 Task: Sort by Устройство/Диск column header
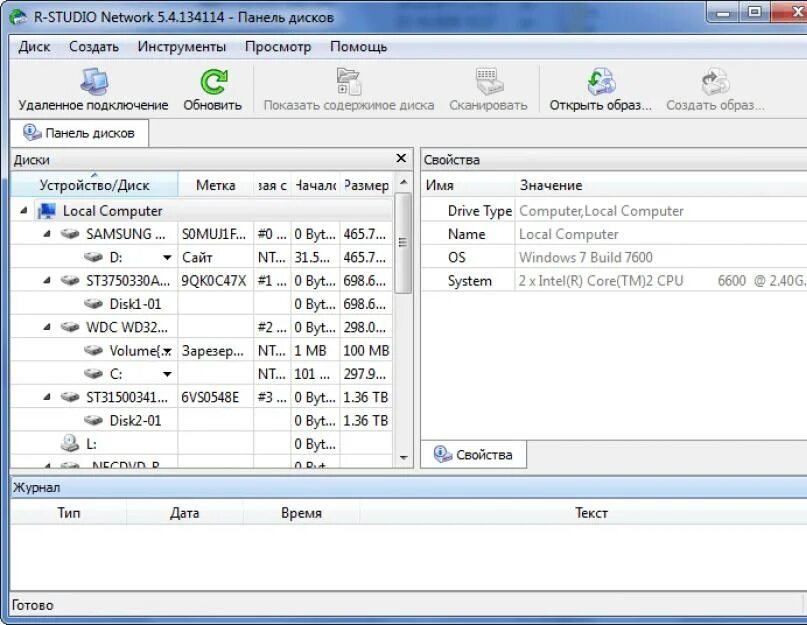tap(94, 185)
